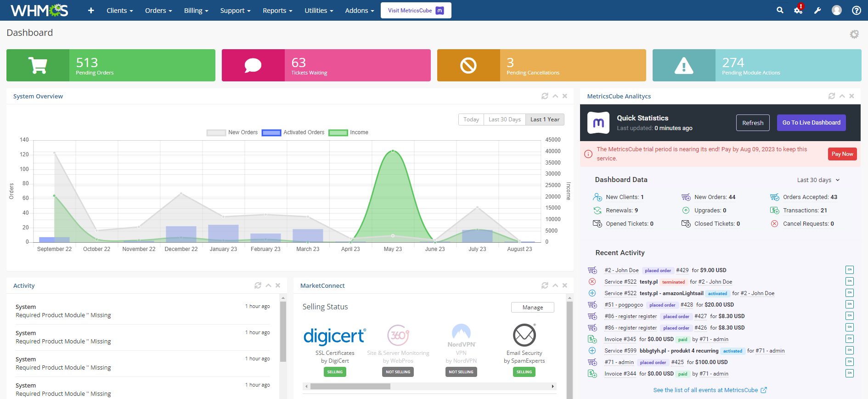
Task: Click the MarketConnect horizontal scrollbar
Action: coord(350,386)
